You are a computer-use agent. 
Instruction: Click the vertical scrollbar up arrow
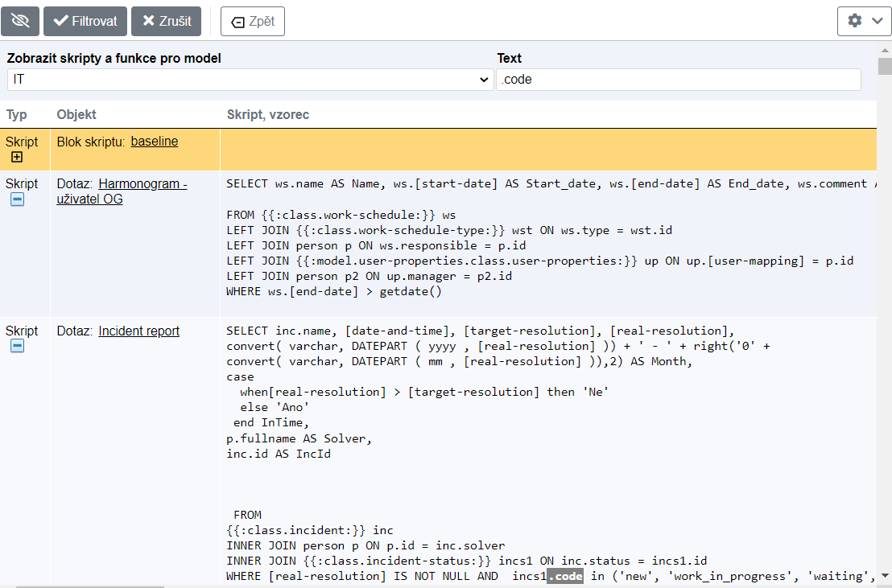(885, 49)
